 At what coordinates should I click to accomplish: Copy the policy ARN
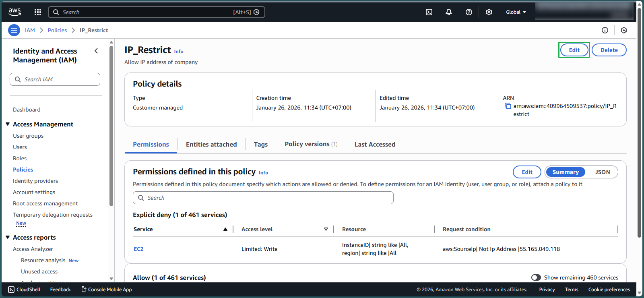pyautogui.click(x=508, y=106)
